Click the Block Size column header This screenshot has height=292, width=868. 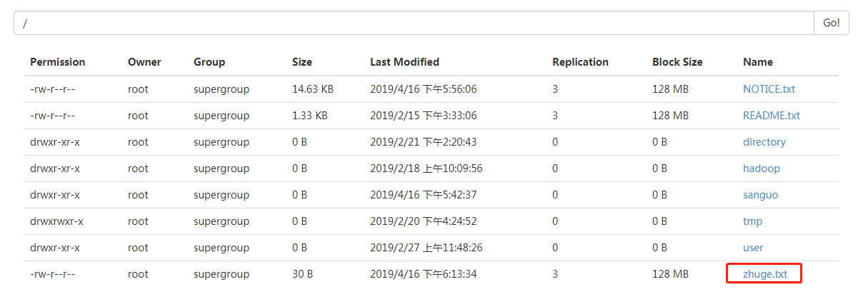677,62
